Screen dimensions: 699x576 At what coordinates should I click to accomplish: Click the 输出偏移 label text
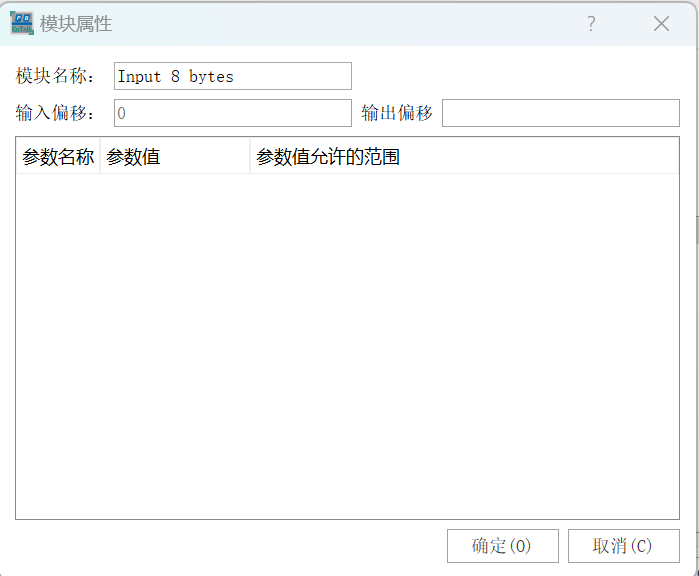click(x=397, y=113)
